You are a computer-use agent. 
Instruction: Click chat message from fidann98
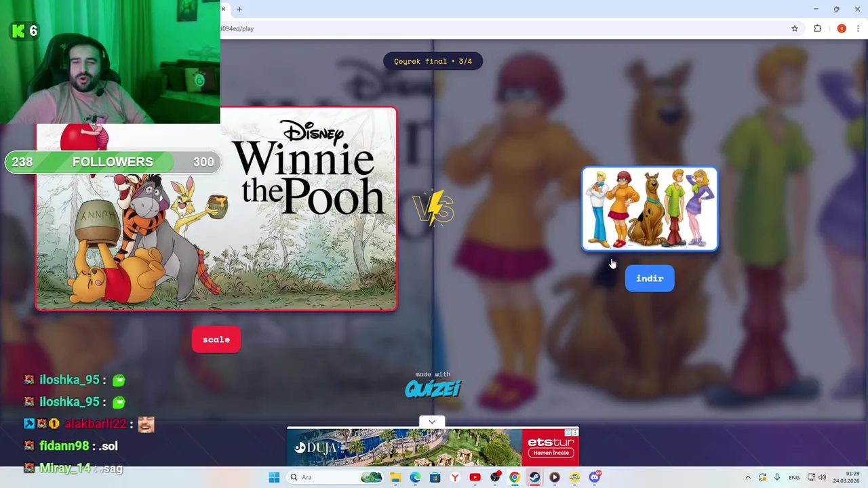pyautogui.click(x=71, y=446)
